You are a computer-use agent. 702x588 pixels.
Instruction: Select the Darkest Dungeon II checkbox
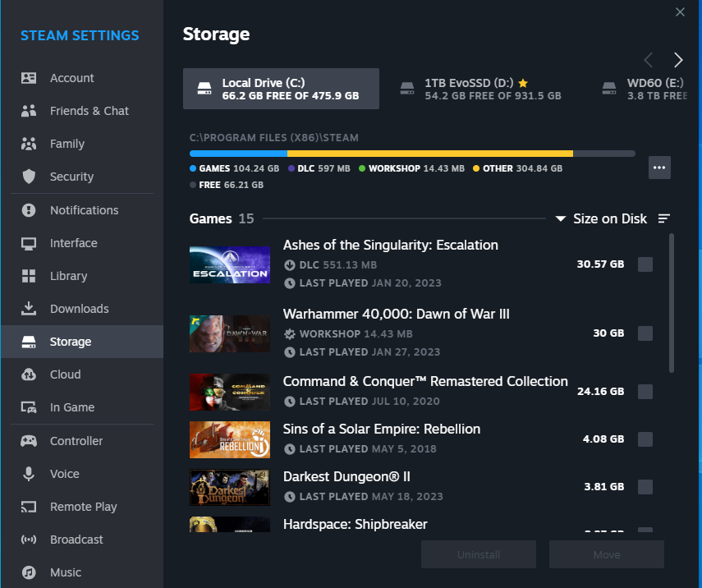645,486
